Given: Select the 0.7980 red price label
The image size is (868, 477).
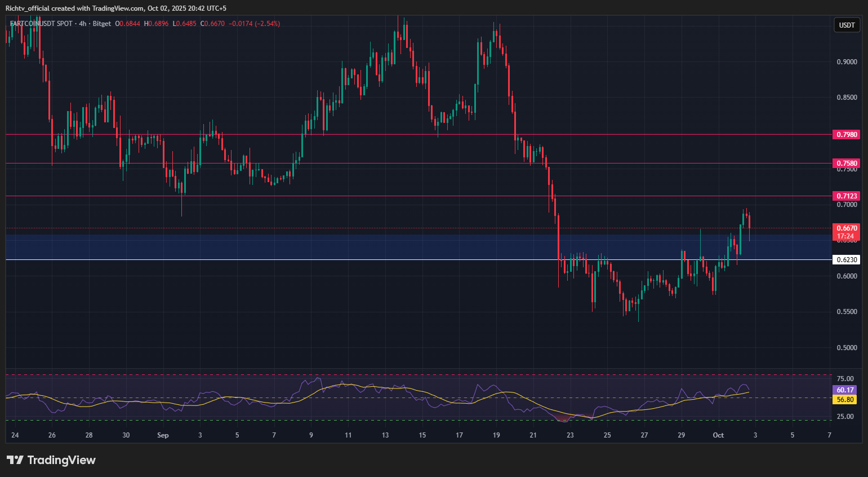Looking at the screenshot, I should (847, 135).
